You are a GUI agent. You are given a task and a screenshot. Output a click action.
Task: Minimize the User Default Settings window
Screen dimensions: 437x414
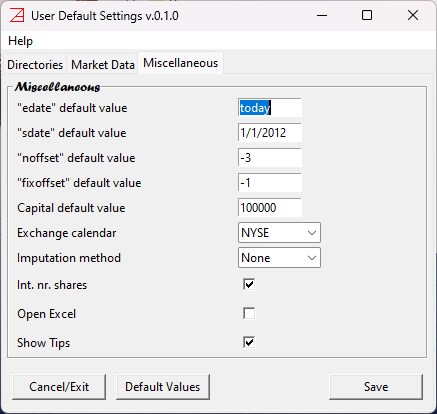pos(322,15)
